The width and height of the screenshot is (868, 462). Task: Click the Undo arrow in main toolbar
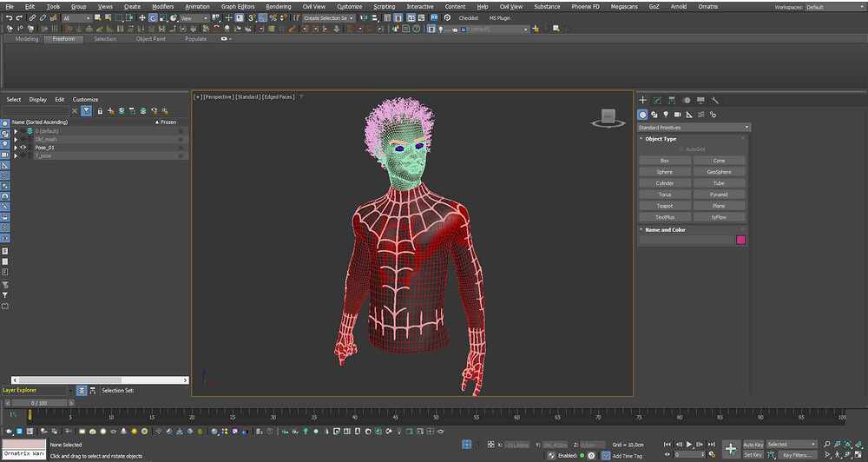click(x=10, y=18)
